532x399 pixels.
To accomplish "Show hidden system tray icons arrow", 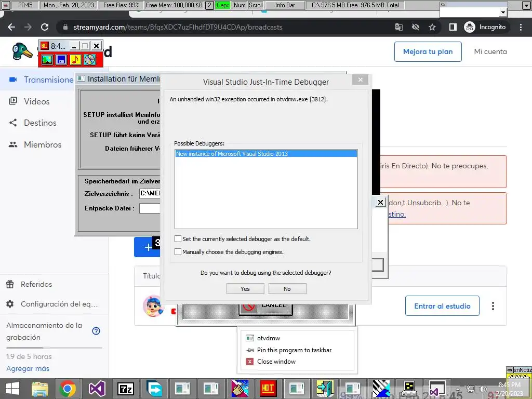I will [x=458, y=389].
